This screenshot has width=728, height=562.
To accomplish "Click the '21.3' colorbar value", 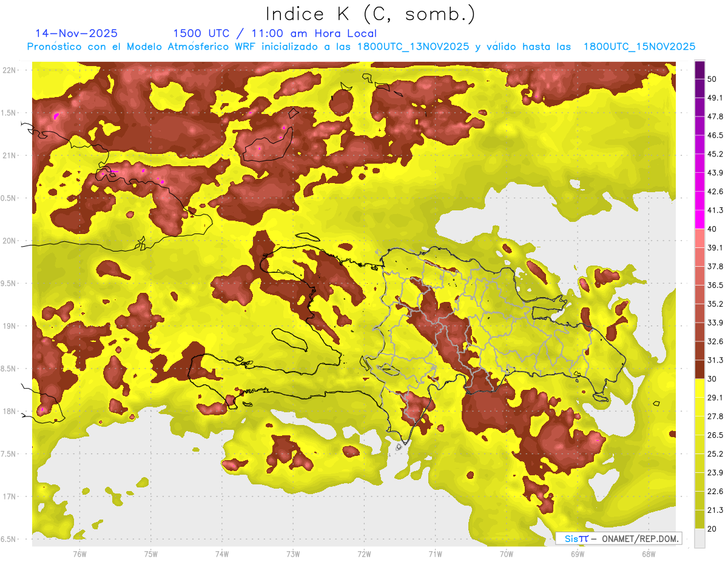I will [x=715, y=510].
